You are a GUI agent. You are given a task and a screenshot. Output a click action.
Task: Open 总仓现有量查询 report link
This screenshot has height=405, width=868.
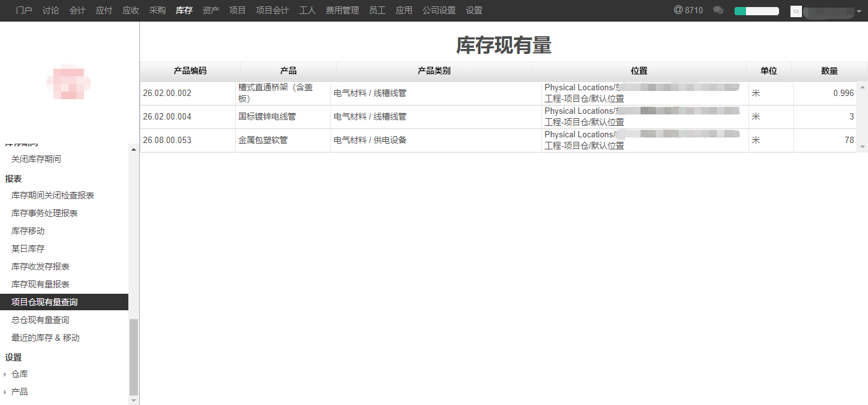41,320
